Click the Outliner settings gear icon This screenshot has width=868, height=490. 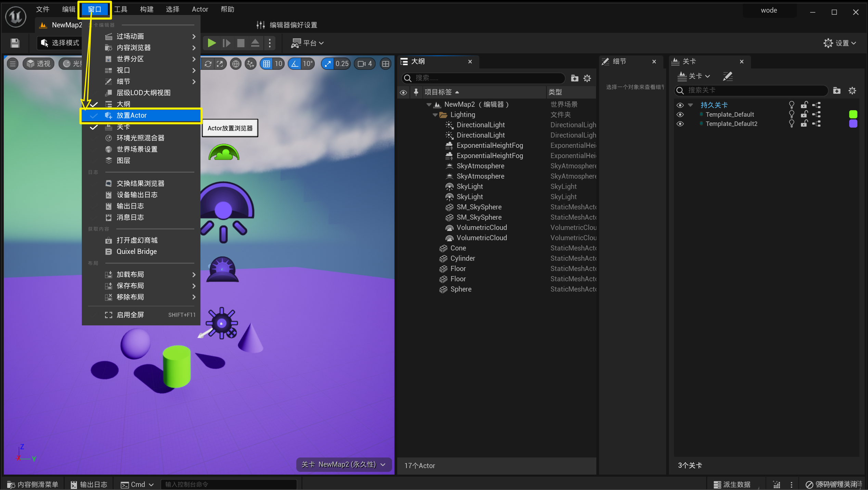click(x=587, y=78)
